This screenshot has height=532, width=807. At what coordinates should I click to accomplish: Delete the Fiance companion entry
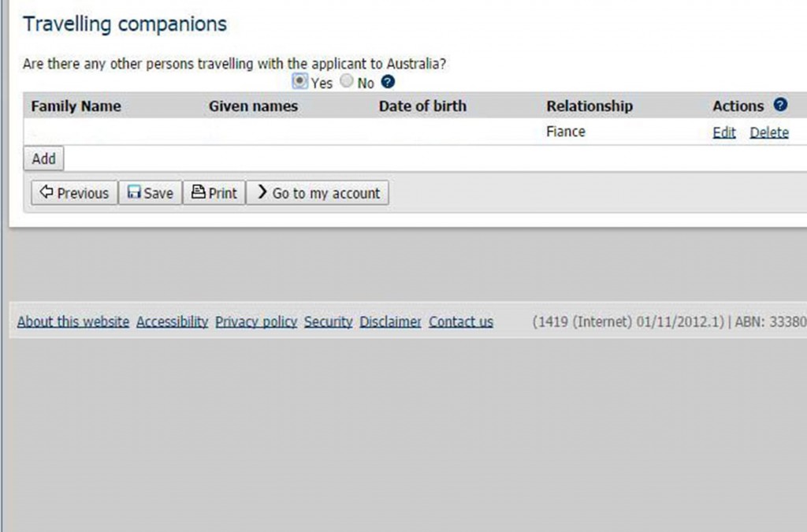769,132
